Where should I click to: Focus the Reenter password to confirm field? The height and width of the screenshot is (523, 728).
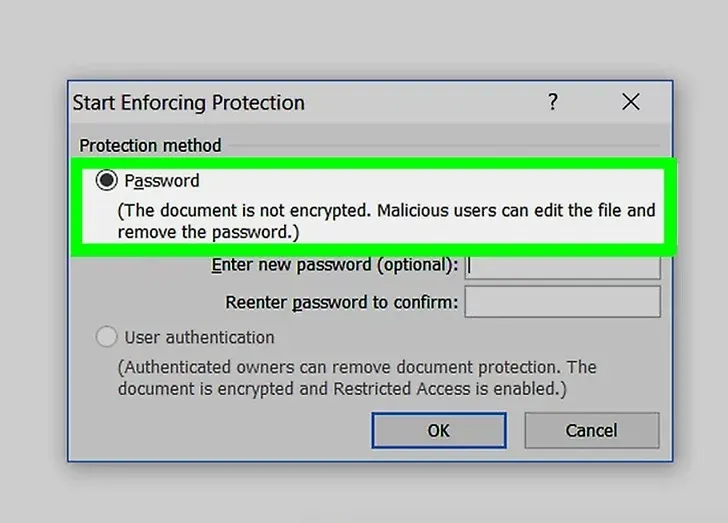pos(562,302)
